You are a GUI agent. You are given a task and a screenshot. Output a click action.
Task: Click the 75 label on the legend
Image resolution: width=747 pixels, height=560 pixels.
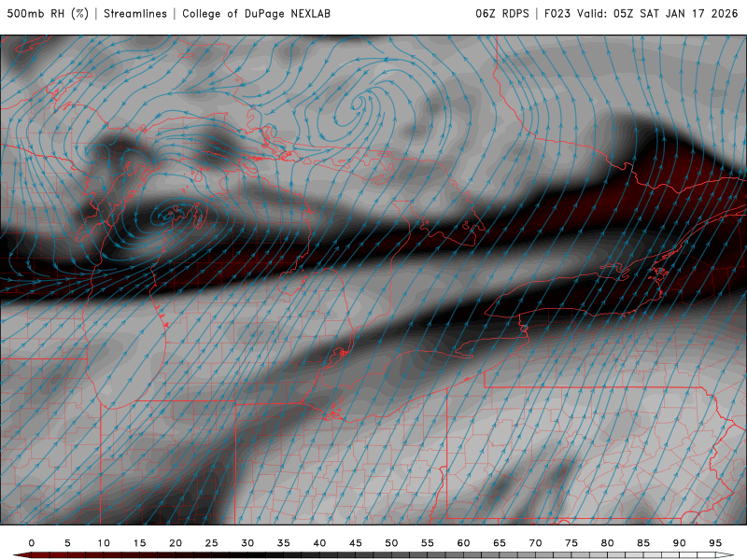571,543
